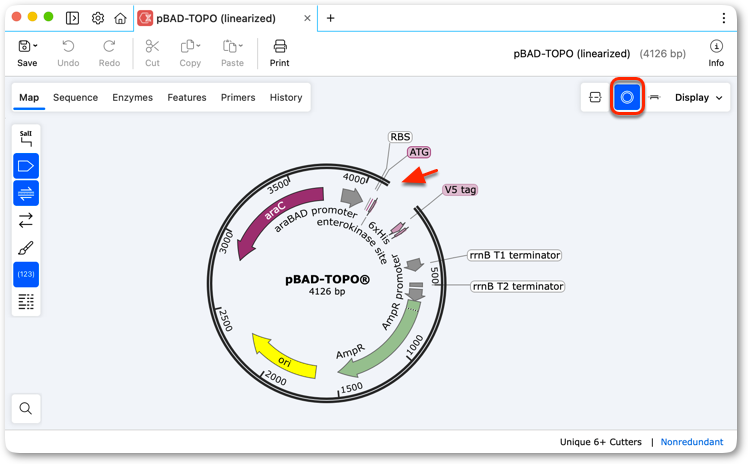Click the 6xHis label
The width and height of the screenshot is (748, 464).
(x=380, y=233)
